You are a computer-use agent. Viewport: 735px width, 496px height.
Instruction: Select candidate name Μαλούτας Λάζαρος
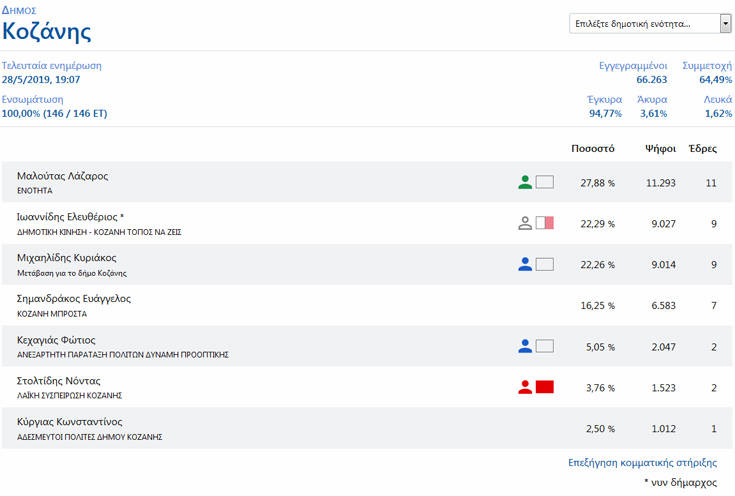pos(63,176)
